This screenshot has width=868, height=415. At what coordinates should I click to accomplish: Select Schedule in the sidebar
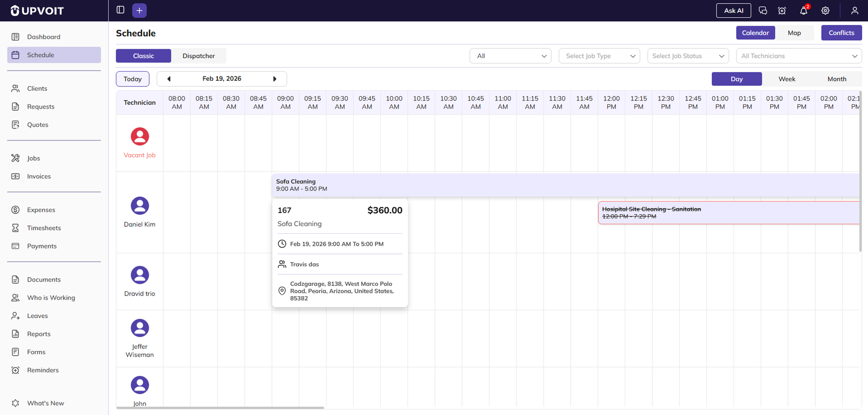[54, 55]
